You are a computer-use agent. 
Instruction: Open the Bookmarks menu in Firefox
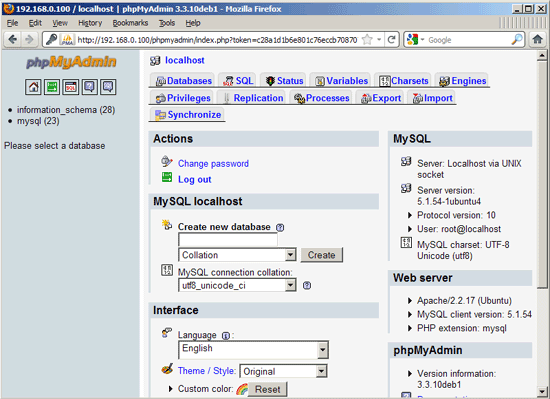point(130,23)
